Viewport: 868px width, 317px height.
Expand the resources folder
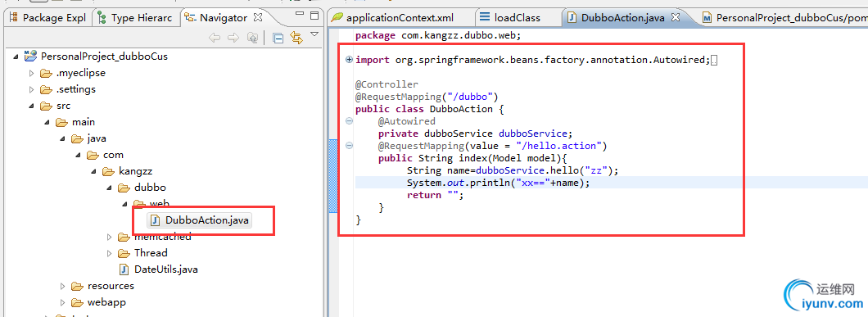point(63,286)
